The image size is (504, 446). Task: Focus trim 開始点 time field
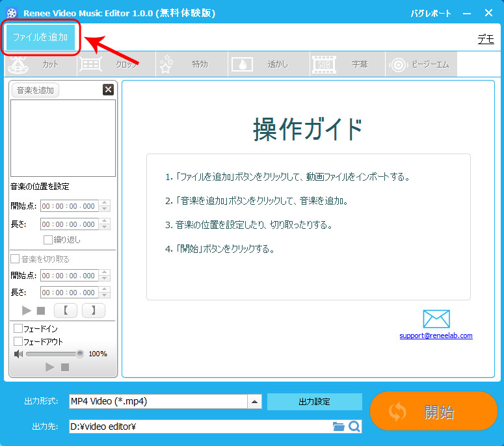70,276
